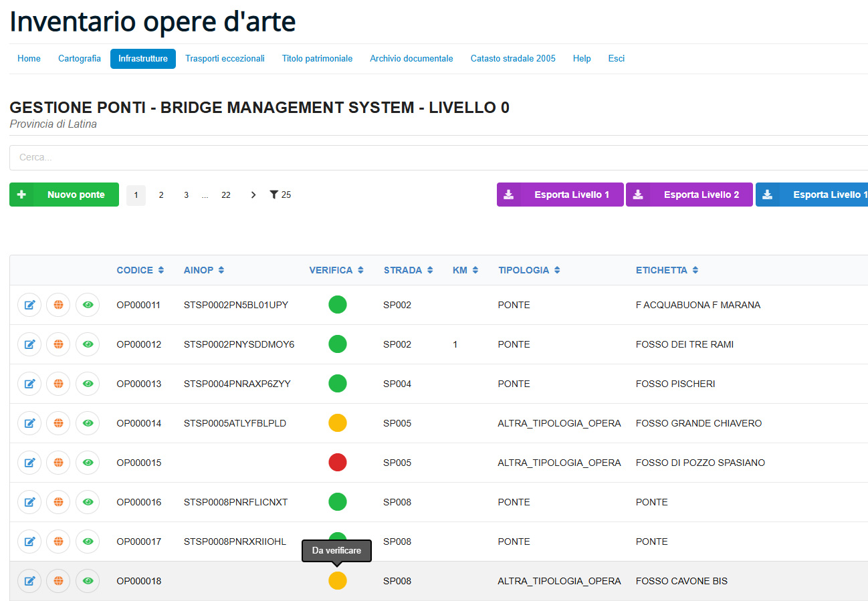Click the edit pencil icon for OP000014
The image size is (868, 601).
click(x=29, y=423)
